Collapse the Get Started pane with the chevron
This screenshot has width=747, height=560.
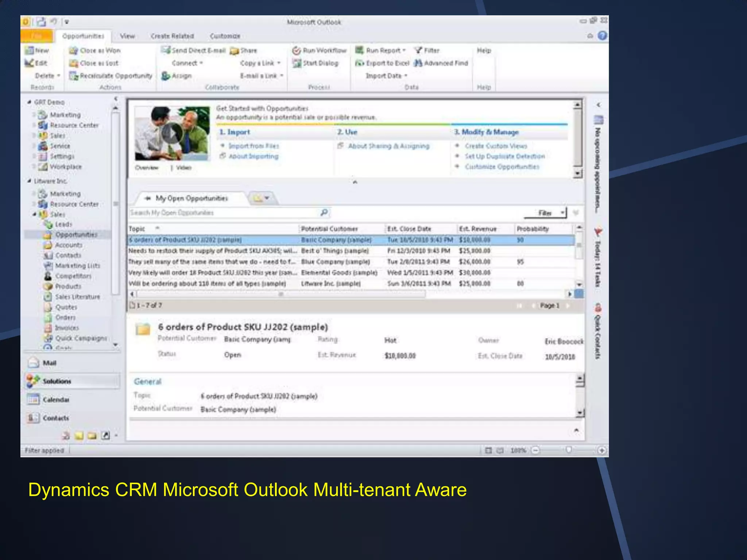[x=355, y=182]
